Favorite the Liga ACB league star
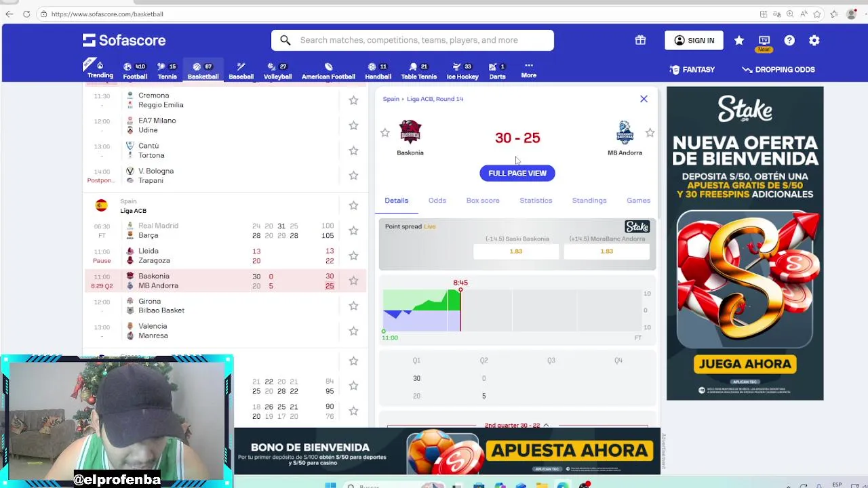868x488 pixels. click(353, 205)
